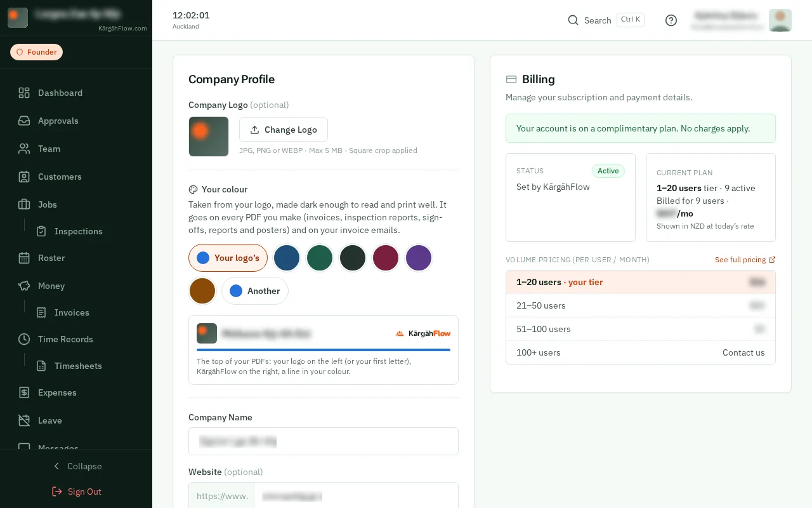Viewport: 812px width, 508px height.
Task: Choose the charcoal dark colour swatch
Action: 353,258
